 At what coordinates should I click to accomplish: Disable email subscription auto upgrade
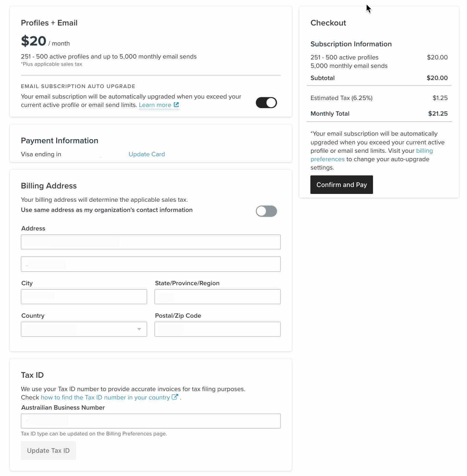[266, 102]
